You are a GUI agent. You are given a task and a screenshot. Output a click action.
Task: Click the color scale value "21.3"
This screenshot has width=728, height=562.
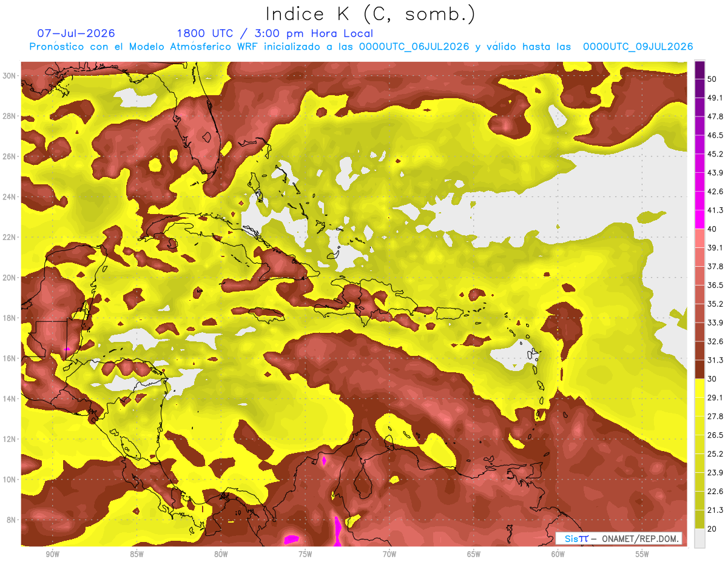click(715, 510)
